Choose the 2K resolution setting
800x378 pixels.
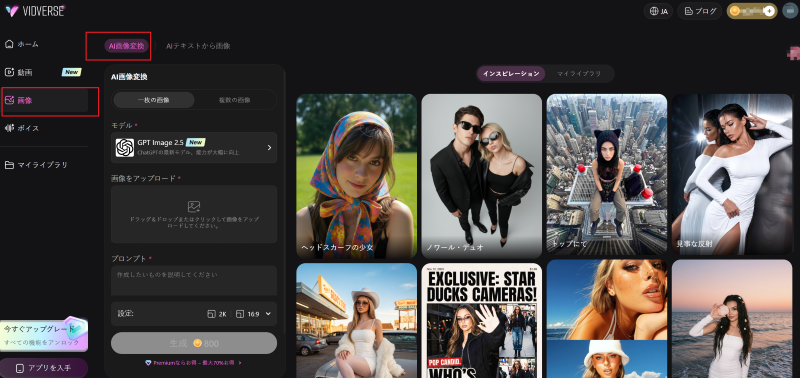tap(217, 314)
